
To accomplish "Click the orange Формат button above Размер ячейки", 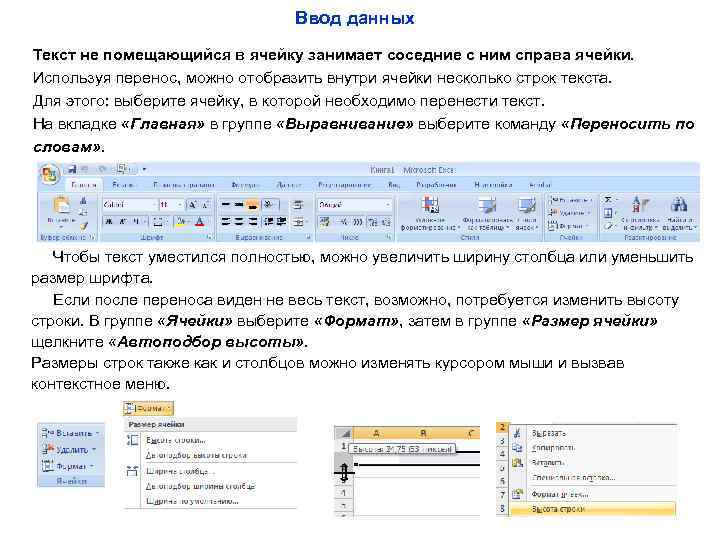I will tap(148, 408).
